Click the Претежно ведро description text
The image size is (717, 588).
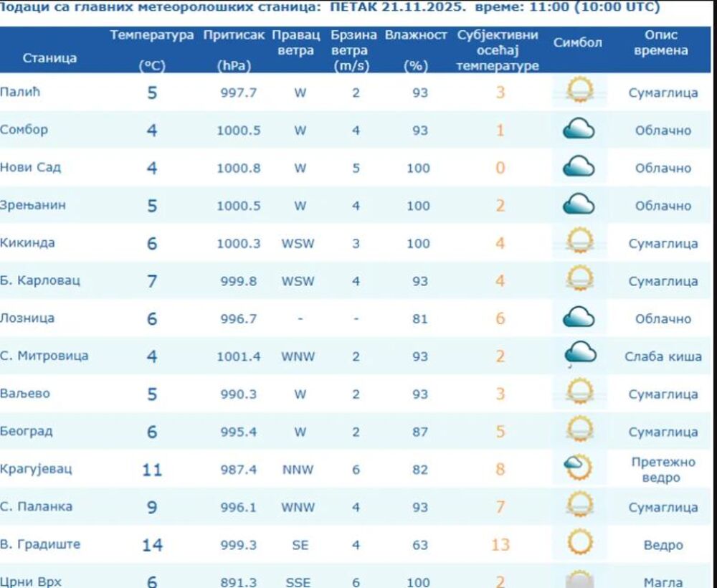(x=663, y=470)
